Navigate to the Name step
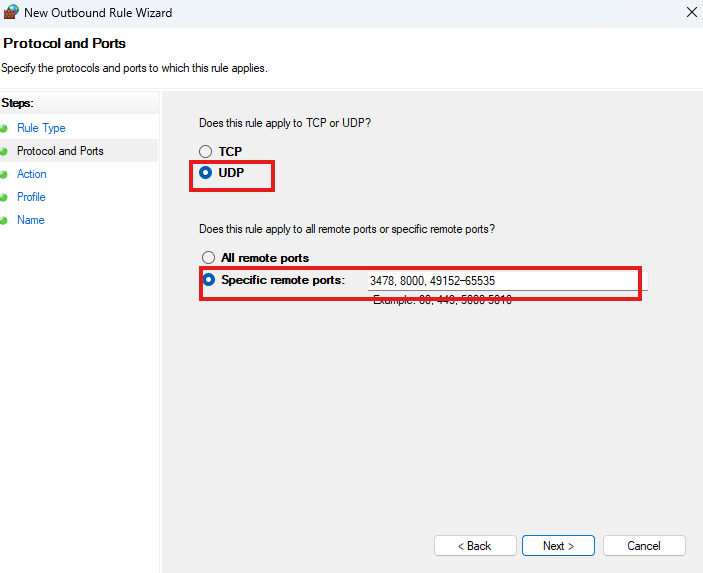This screenshot has height=573, width=703. (31, 220)
